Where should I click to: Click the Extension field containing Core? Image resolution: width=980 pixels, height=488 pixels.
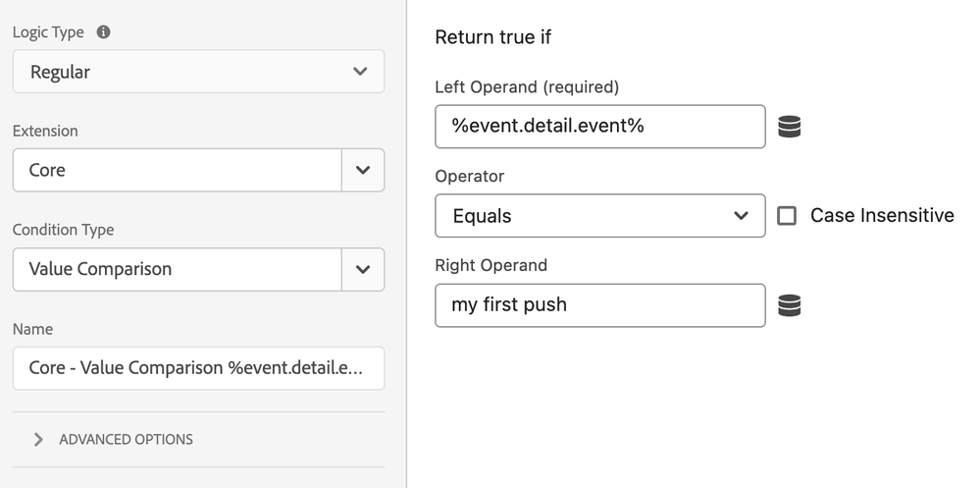point(177,170)
